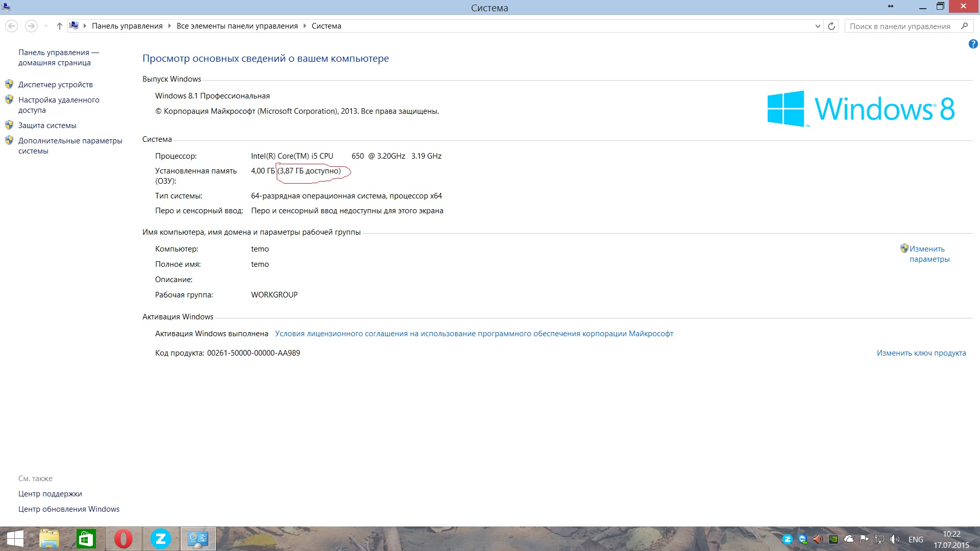Expand the address bar history dropdown

818,26
